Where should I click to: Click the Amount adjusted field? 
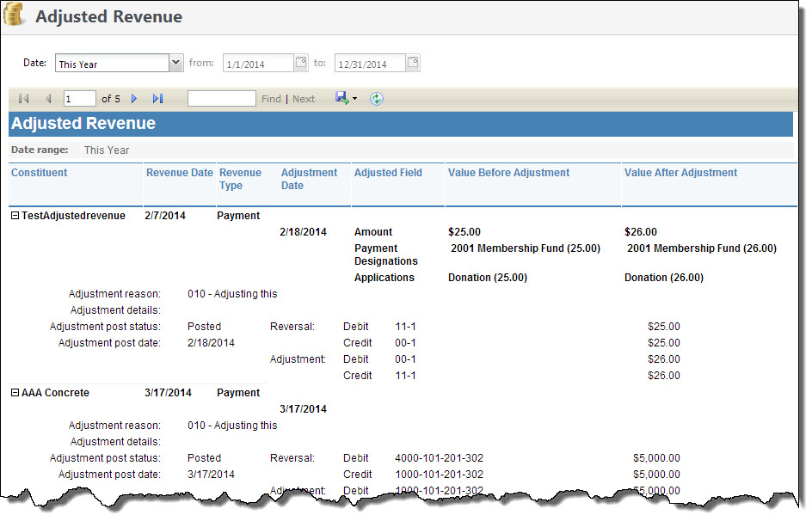373,232
